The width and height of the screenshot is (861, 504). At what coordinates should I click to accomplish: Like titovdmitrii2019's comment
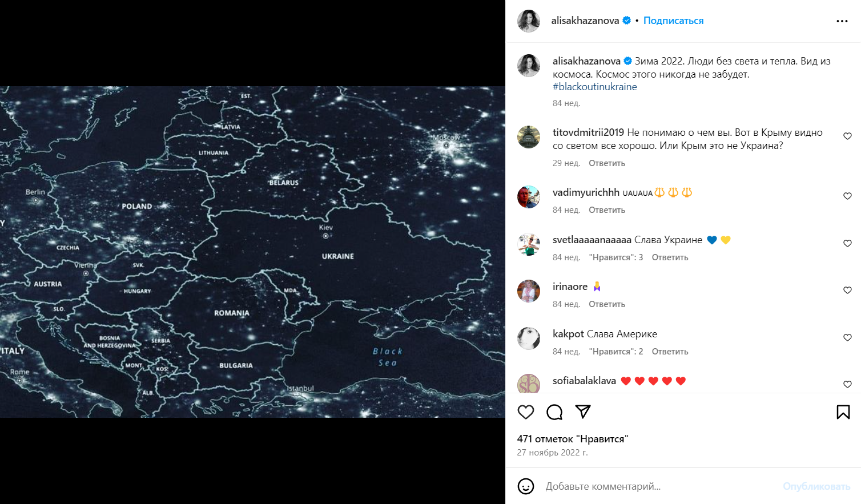pos(847,136)
